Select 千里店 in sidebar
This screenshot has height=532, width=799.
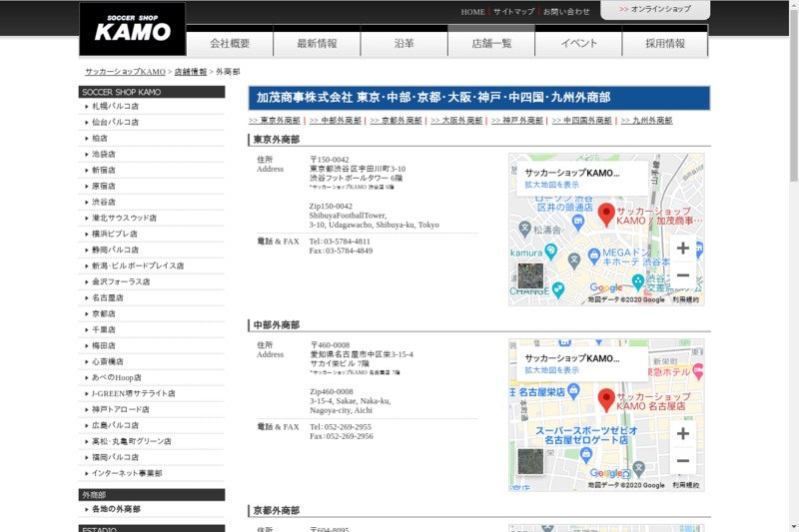pyautogui.click(x=104, y=329)
